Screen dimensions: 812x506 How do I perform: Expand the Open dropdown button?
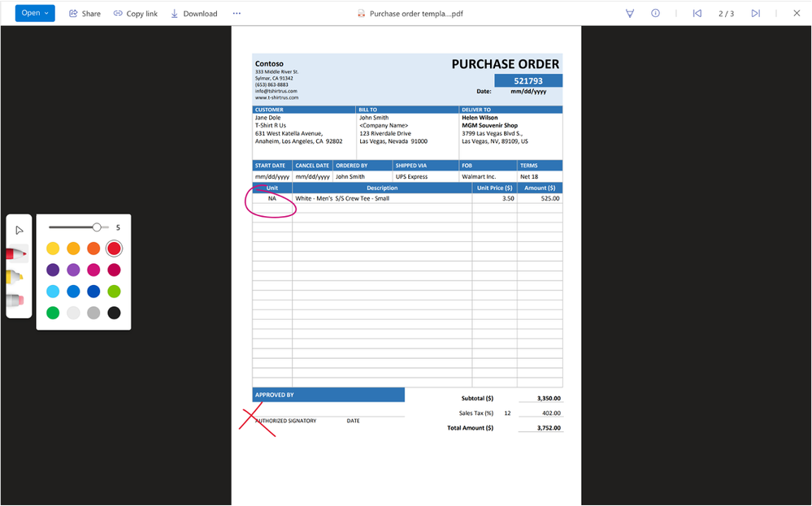[x=35, y=13]
